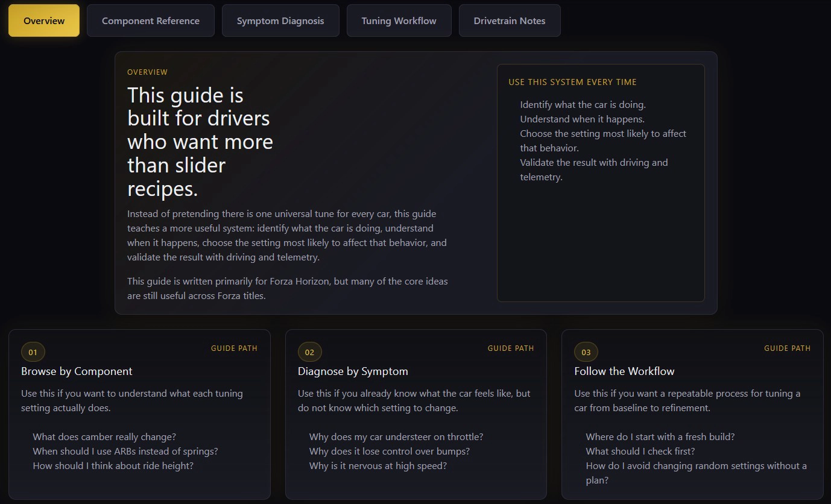The width and height of the screenshot is (831, 504).
Task: Click the GUIDE PATH label on Diagnose by Symptom
Action: [x=511, y=348]
